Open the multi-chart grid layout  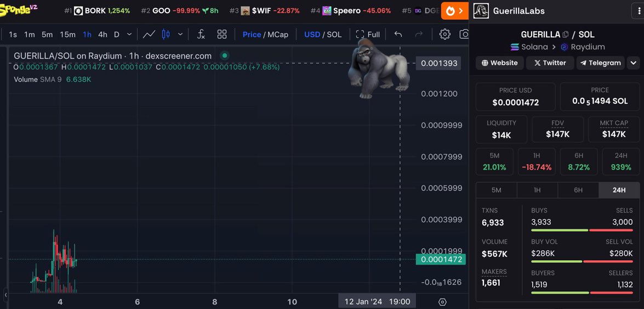222,34
